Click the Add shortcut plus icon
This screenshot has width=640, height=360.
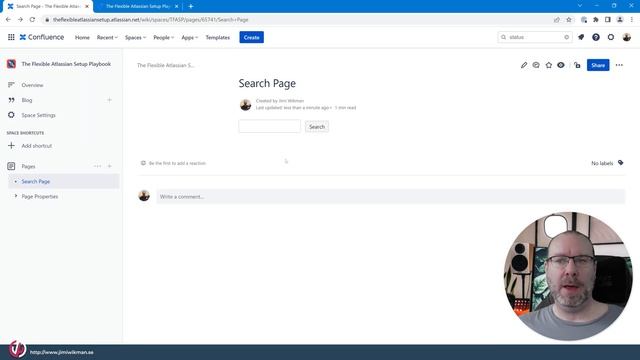(11, 146)
